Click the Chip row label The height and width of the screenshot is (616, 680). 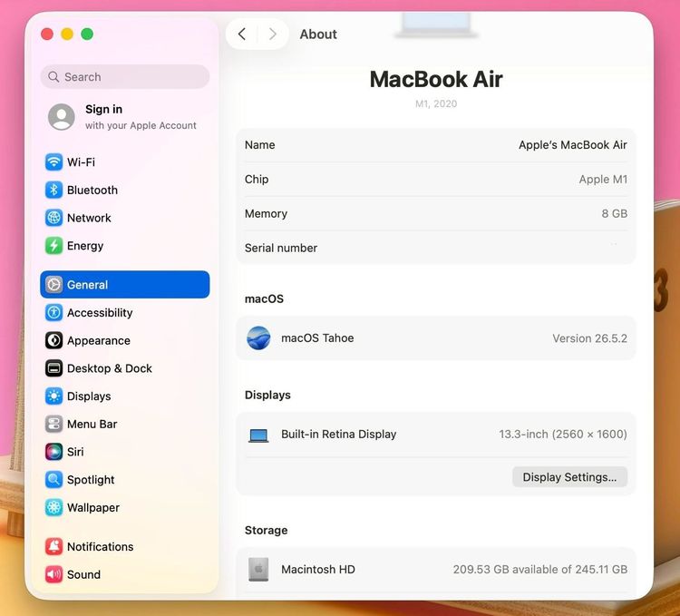[x=257, y=179]
